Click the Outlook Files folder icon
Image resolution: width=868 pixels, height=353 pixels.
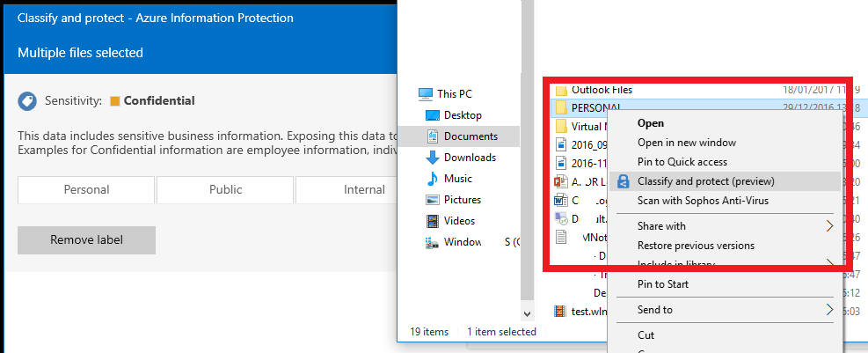click(561, 90)
